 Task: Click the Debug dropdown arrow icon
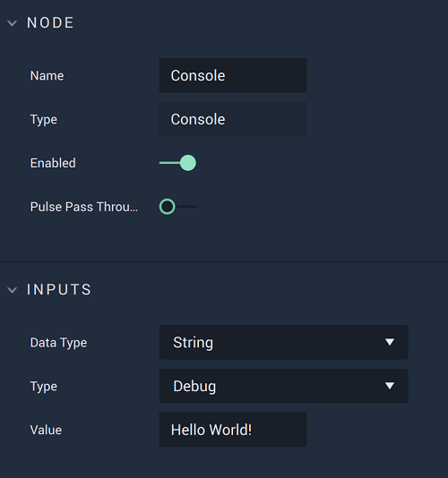tap(390, 386)
